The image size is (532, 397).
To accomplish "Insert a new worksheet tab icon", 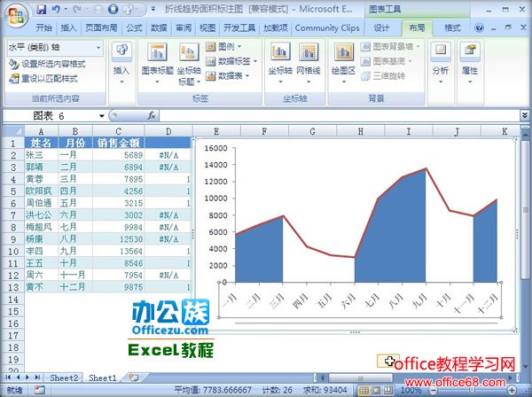I will click(x=133, y=378).
